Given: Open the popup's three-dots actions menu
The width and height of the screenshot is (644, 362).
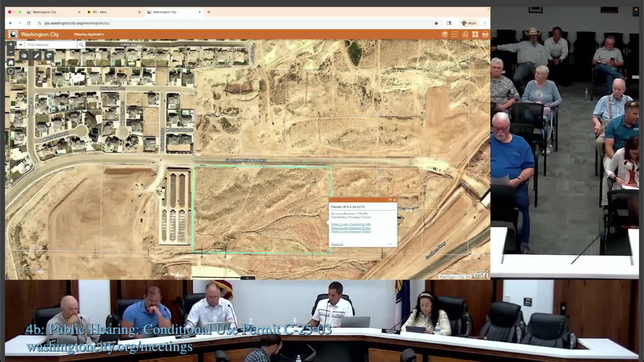Looking at the screenshot, I should [390, 244].
